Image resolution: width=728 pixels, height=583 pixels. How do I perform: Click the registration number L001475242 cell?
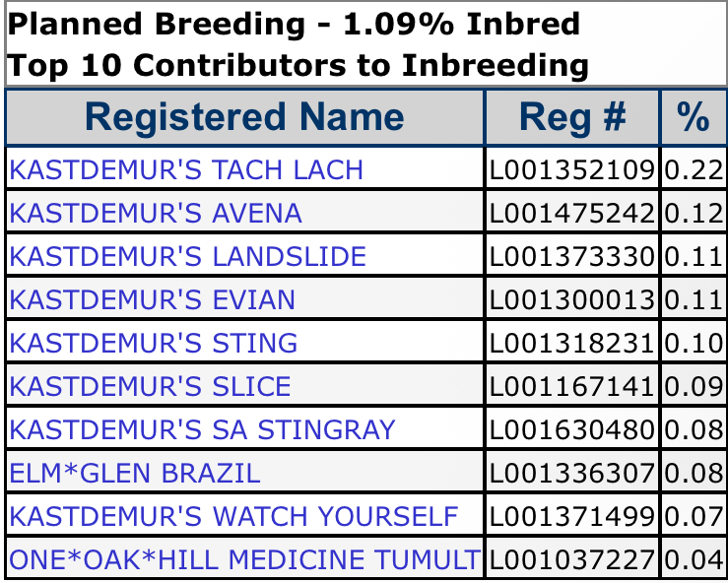572,214
